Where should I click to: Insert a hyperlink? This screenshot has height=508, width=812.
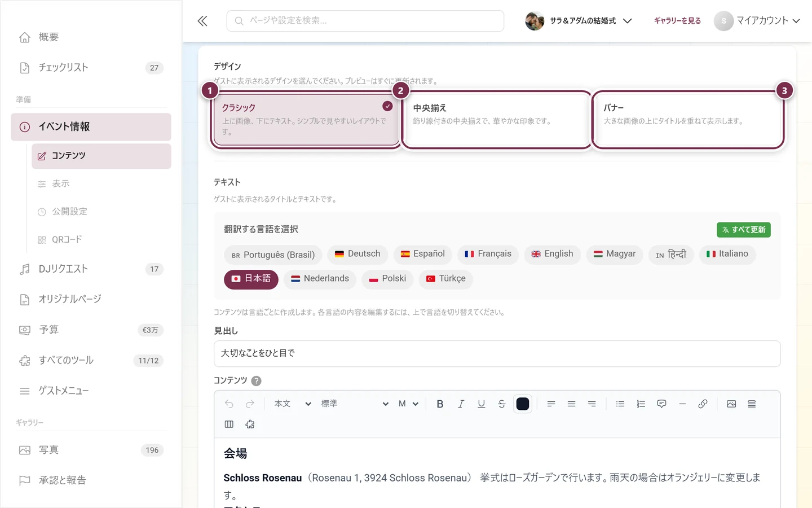click(x=703, y=404)
